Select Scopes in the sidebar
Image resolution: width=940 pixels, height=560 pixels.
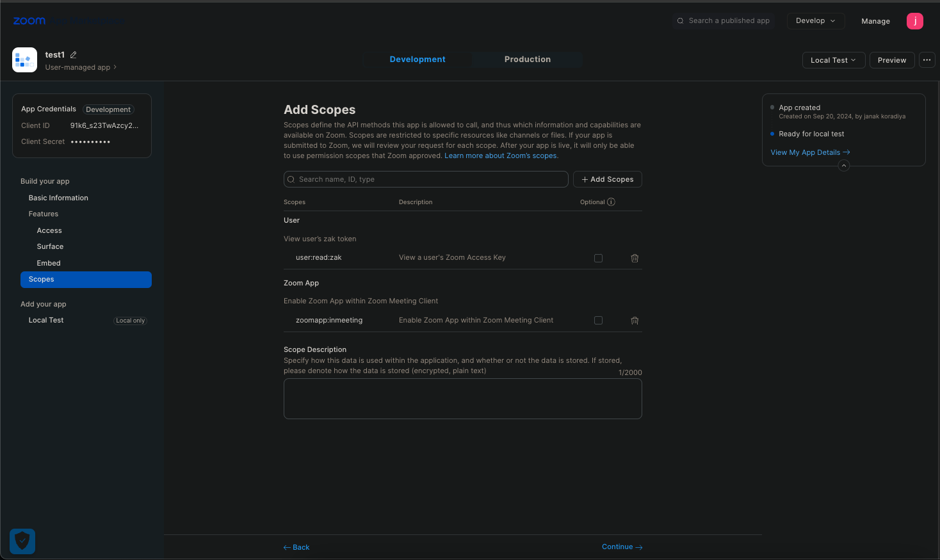[86, 280]
